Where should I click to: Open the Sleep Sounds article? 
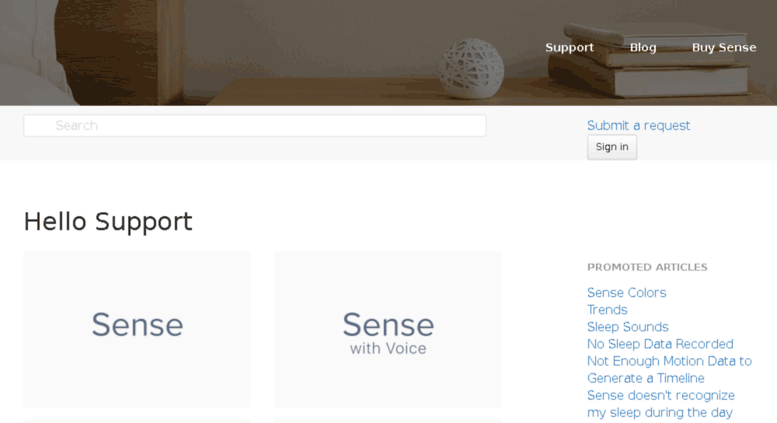(x=627, y=327)
